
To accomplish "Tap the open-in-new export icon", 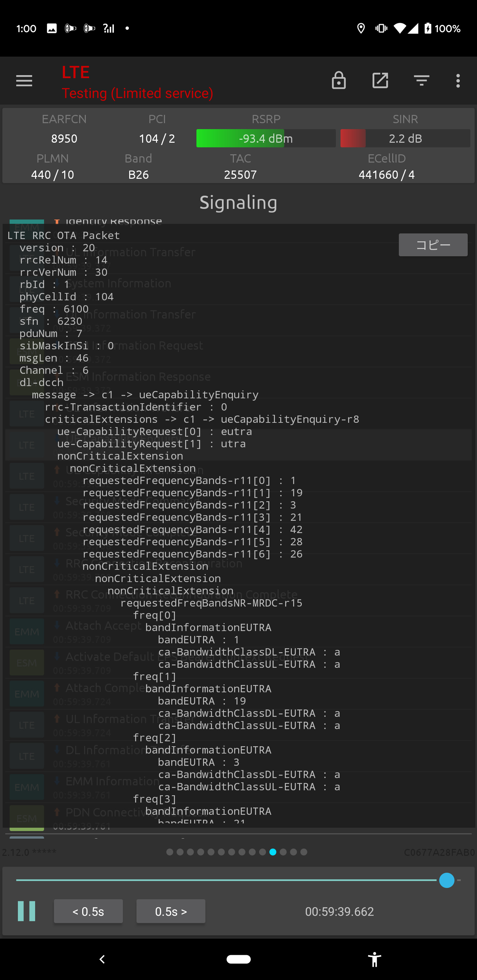I will coord(380,81).
